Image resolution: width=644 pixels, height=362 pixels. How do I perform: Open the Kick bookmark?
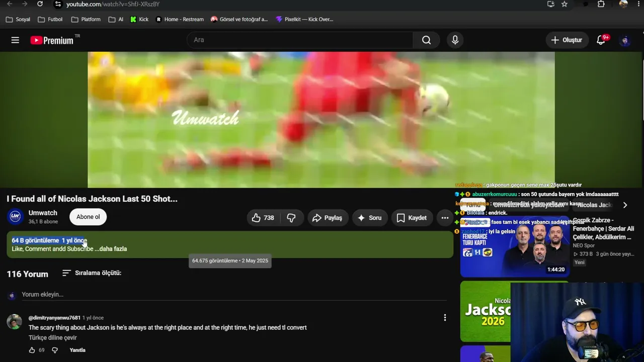pos(139,20)
